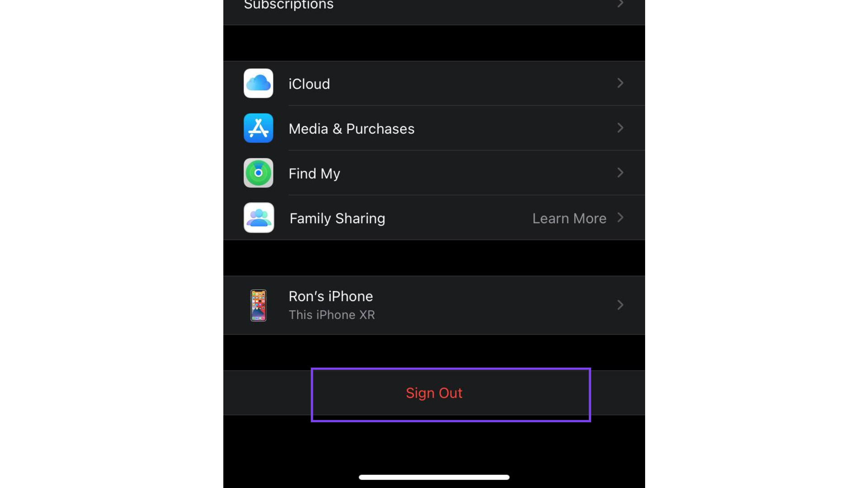Open Subscriptions menu
This screenshot has width=868, height=488.
click(434, 6)
